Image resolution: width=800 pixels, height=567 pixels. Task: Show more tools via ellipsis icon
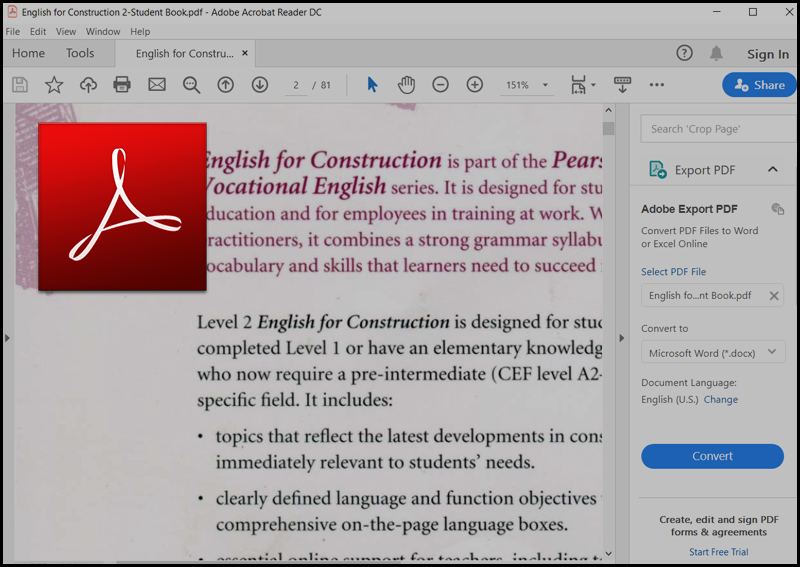tap(657, 85)
